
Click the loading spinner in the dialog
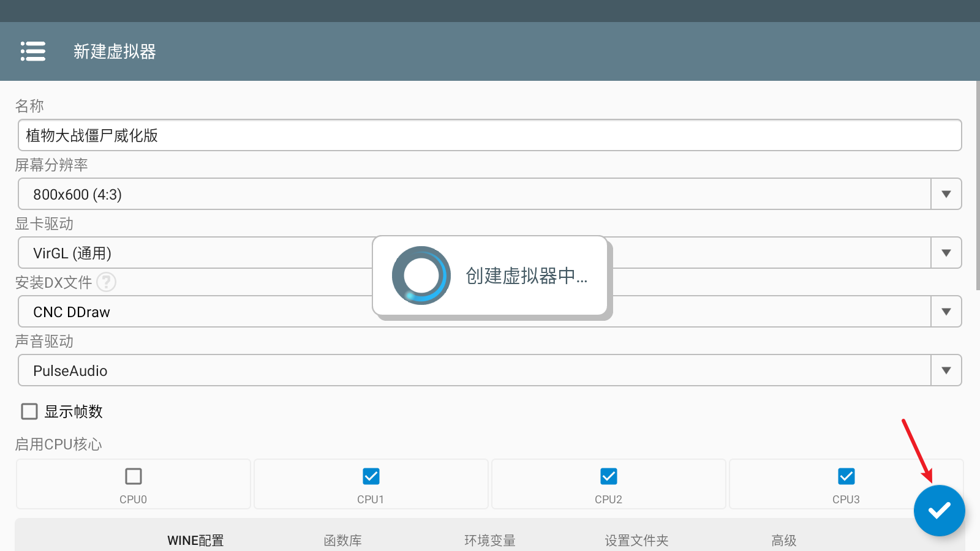point(421,275)
